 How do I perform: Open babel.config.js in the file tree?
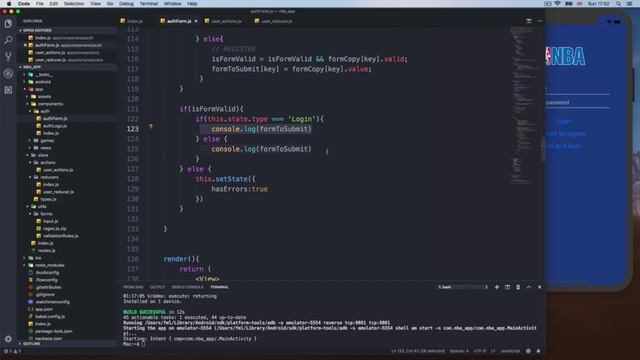tap(50, 317)
